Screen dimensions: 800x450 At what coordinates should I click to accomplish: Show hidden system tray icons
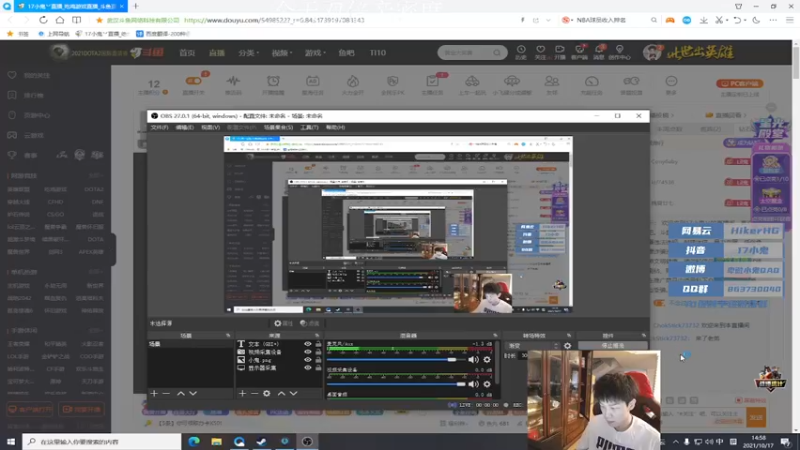[x=676, y=442]
